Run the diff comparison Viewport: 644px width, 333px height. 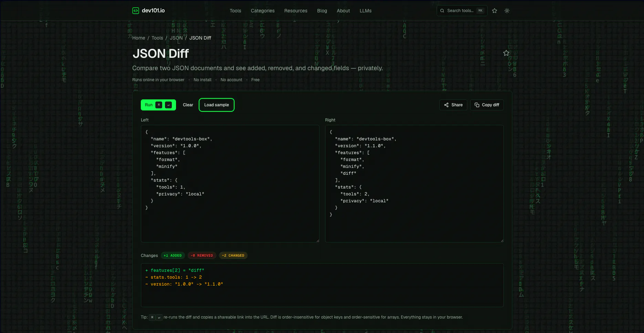[x=158, y=105]
